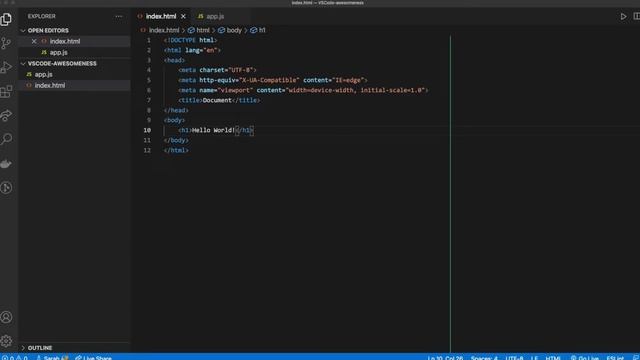Open the Live Share activity bar icon
Viewport: 640px width, 360px height.
pos(6,116)
